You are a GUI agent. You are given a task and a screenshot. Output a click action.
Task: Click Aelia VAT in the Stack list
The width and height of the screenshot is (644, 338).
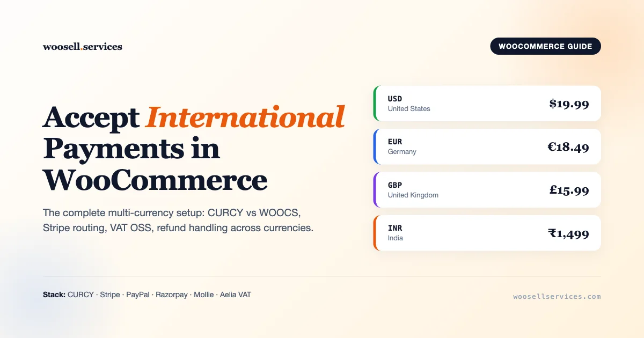point(236,295)
